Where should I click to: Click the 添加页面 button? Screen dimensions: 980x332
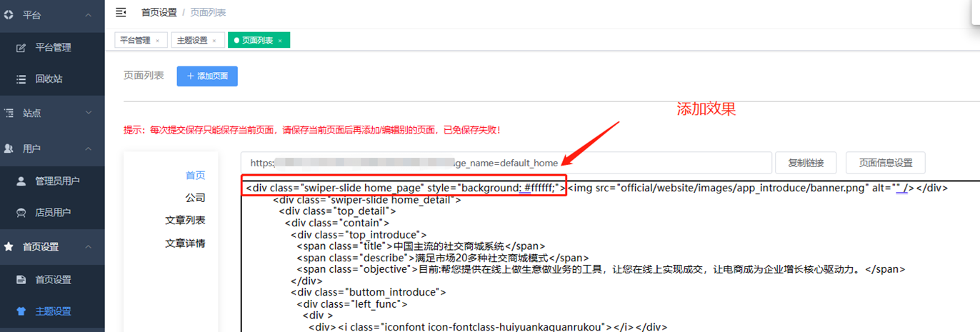tap(207, 76)
